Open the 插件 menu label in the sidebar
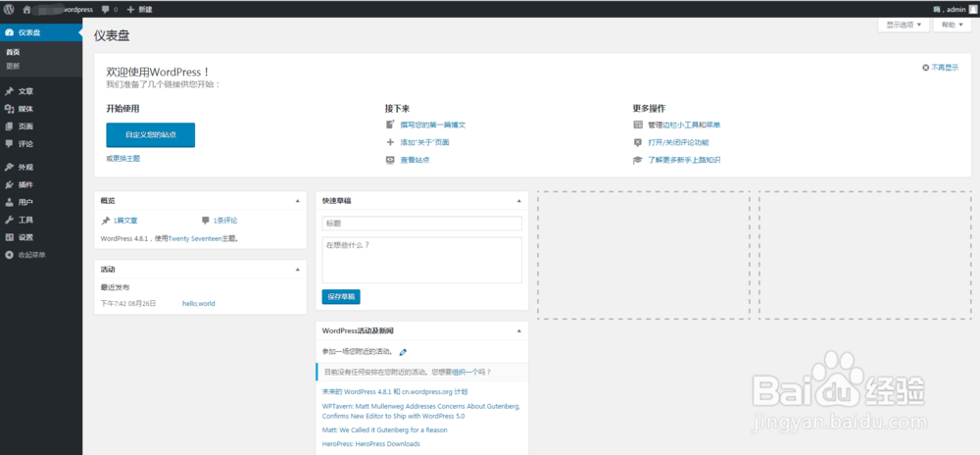 pos(25,185)
